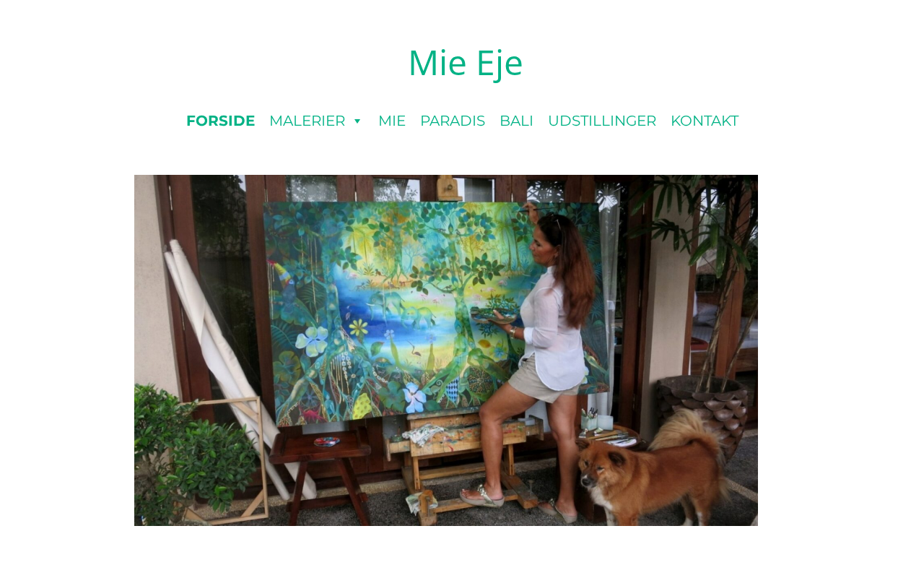Go to the FORSIDE home page
The width and height of the screenshot is (924, 578).
click(x=220, y=121)
